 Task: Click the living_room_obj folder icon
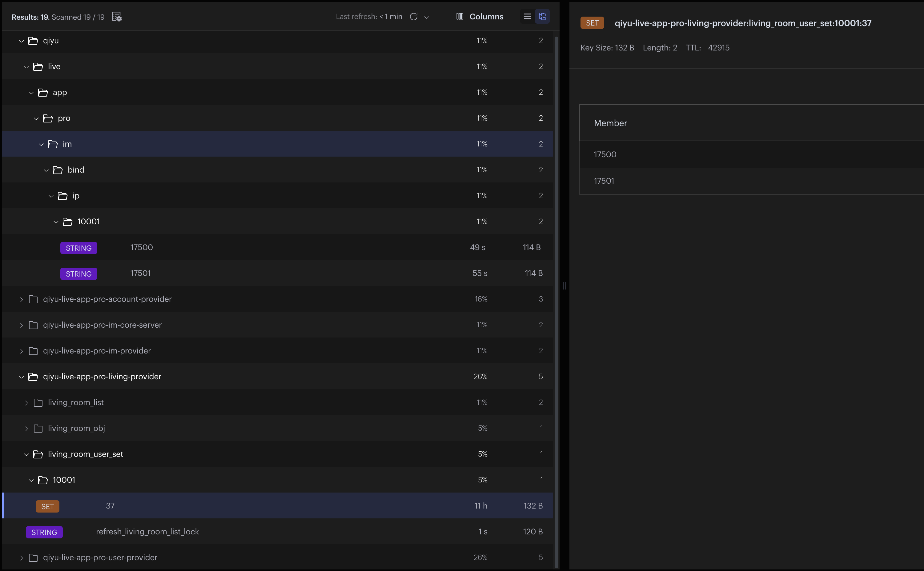pos(38,428)
